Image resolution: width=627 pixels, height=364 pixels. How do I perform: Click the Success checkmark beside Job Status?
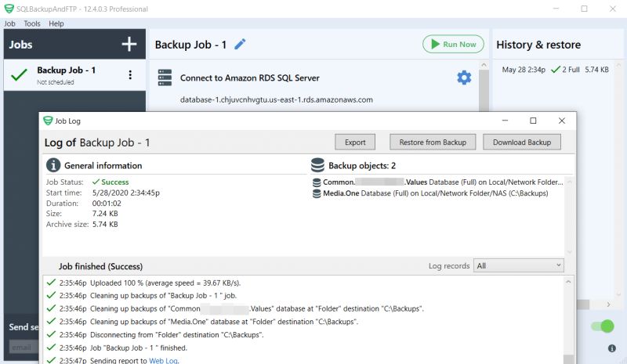96,182
